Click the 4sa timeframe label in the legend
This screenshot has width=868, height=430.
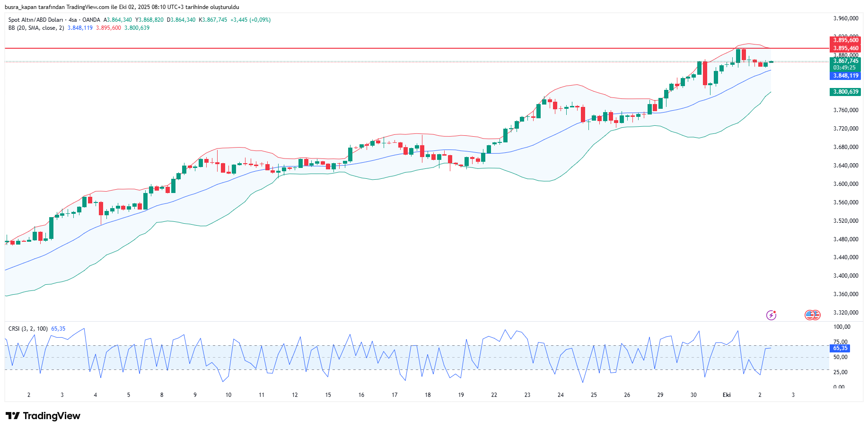[72, 20]
